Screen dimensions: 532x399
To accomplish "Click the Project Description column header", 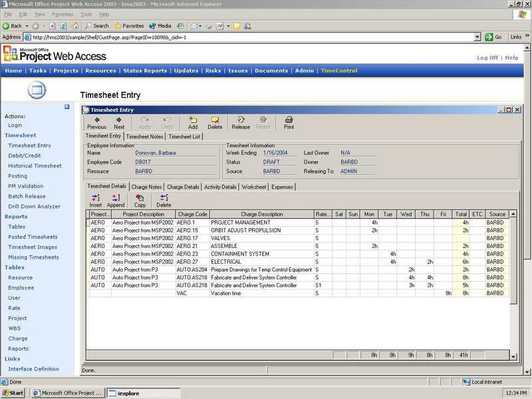I will click(x=144, y=214).
